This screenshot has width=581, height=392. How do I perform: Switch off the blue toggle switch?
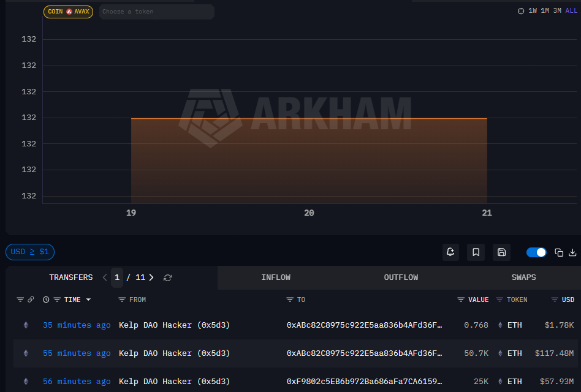pos(536,252)
